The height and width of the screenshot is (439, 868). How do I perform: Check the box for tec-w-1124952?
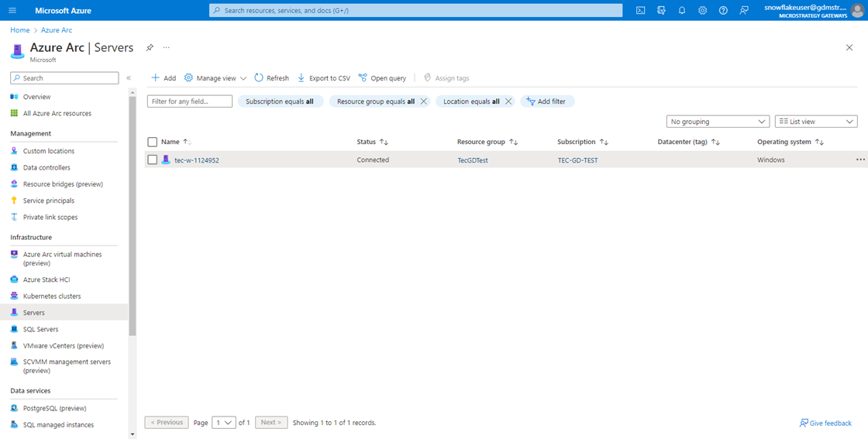click(x=153, y=160)
